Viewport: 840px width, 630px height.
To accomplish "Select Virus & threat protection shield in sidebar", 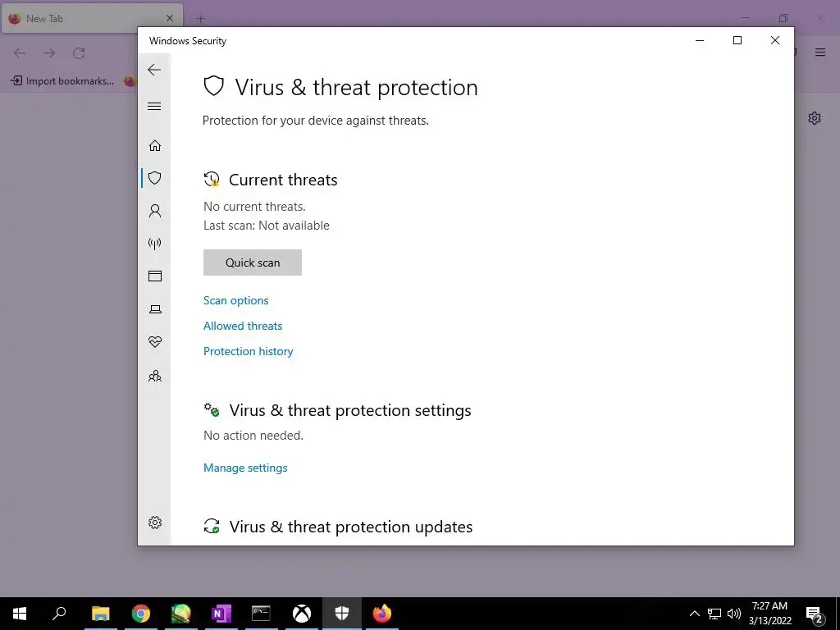I will tap(155, 178).
